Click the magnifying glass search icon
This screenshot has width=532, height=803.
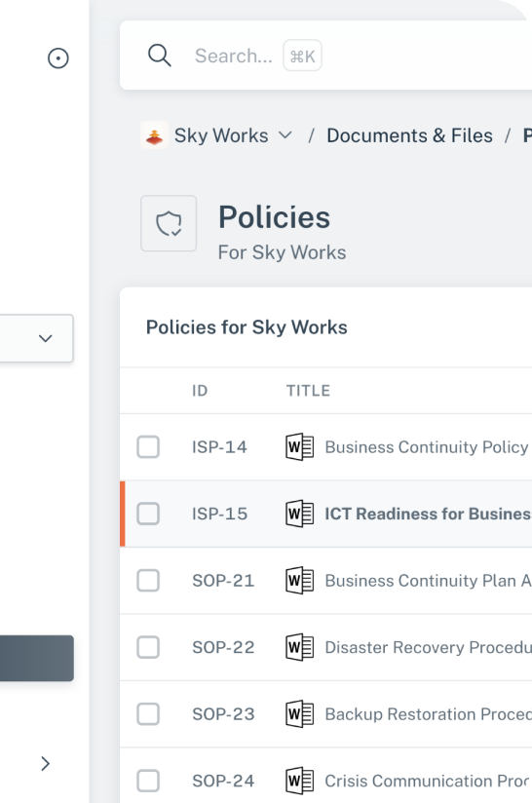pos(159,56)
